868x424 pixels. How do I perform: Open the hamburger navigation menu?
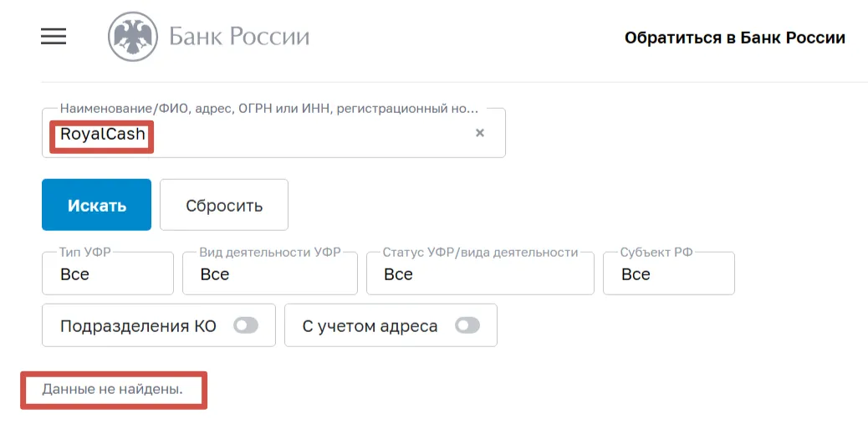coord(54,37)
